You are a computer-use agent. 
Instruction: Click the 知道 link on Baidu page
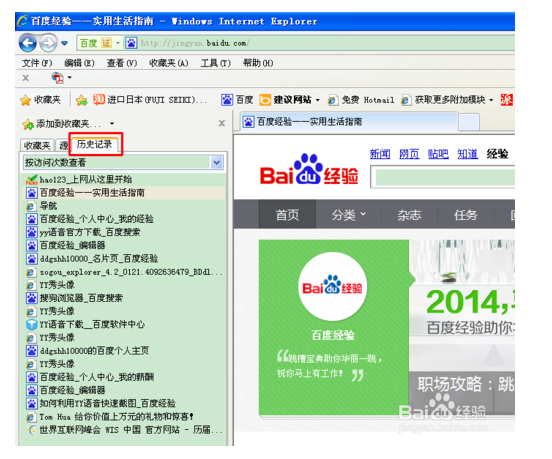click(x=468, y=154)
